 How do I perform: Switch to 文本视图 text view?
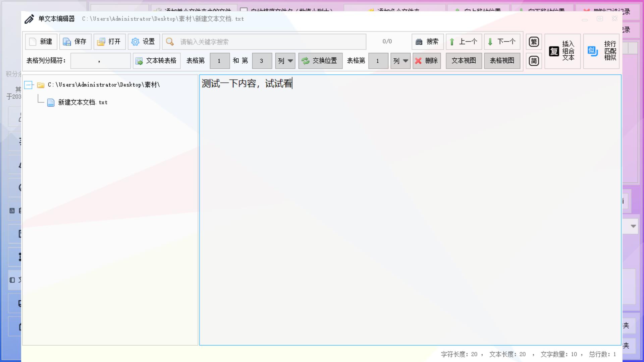tap(464, 61)
